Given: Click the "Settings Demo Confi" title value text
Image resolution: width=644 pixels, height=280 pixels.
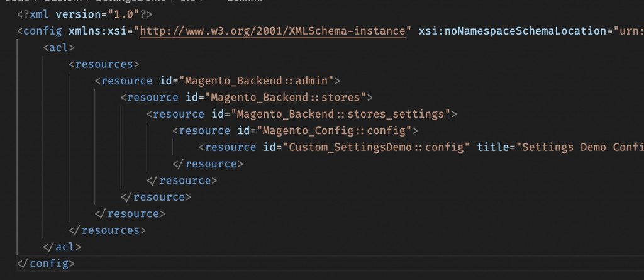Looking at the screenshot, I should point(579,147).
